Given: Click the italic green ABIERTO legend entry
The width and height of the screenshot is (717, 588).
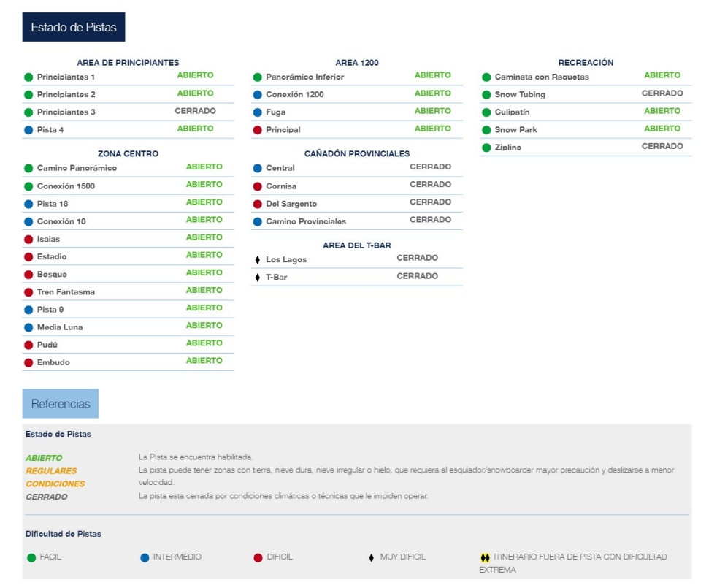Looking at the screenshot, I should tap(44, 458).
